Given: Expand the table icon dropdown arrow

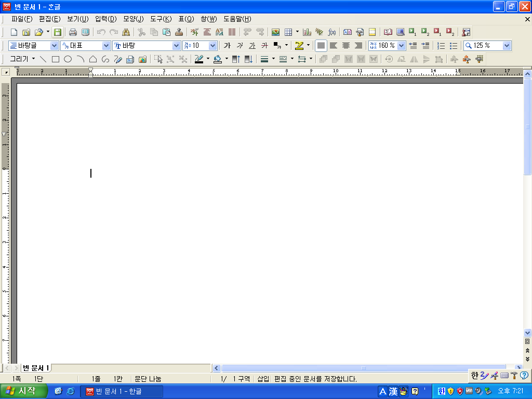Looking at the screenshot, I should click(297, 32).
